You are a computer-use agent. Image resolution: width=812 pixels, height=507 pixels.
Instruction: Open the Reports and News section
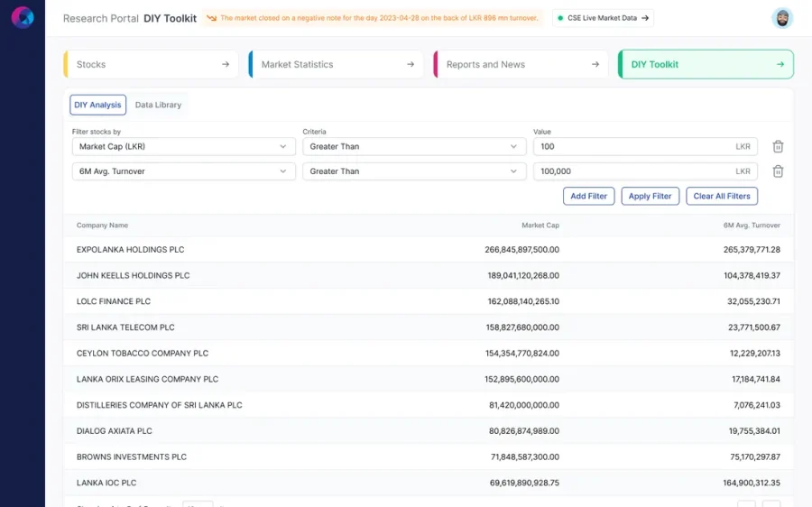(x=521, y=64)
